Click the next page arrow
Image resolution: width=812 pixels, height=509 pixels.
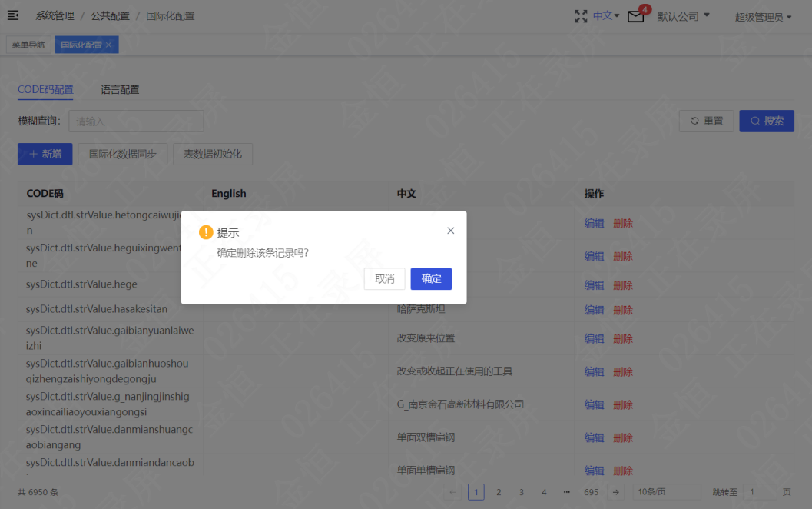(616, 492)
